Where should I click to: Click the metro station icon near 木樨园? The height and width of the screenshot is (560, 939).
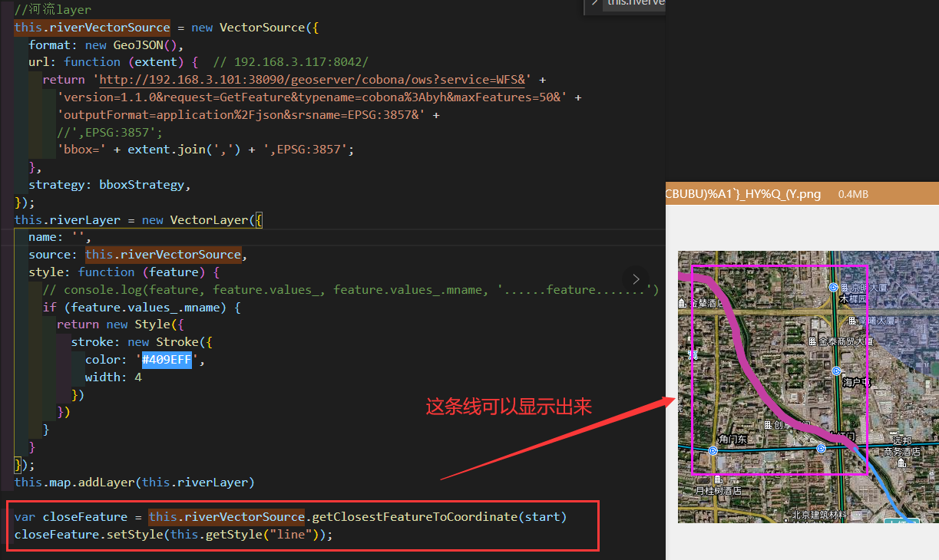pyautogui.click(x=833, y=288)
